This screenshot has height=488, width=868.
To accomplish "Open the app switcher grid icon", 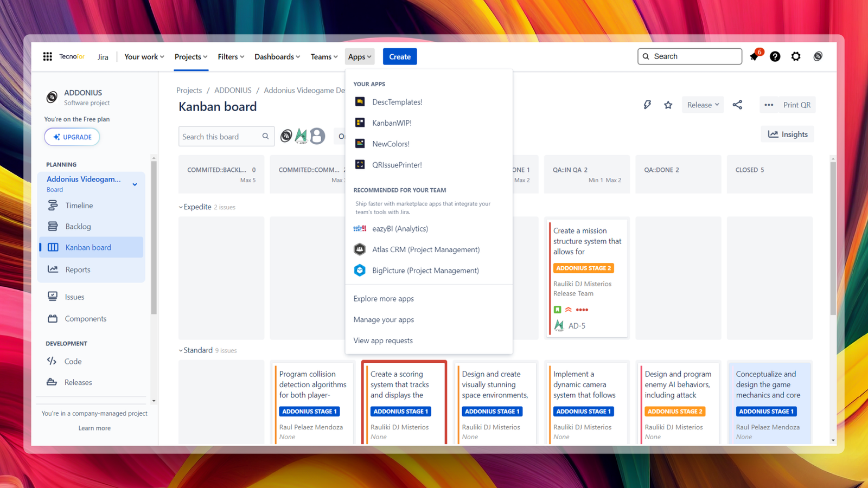I will [x=48, y=56].
